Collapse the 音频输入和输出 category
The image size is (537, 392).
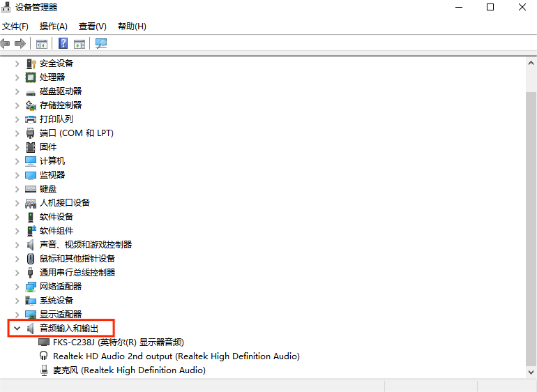coord(17,329)
